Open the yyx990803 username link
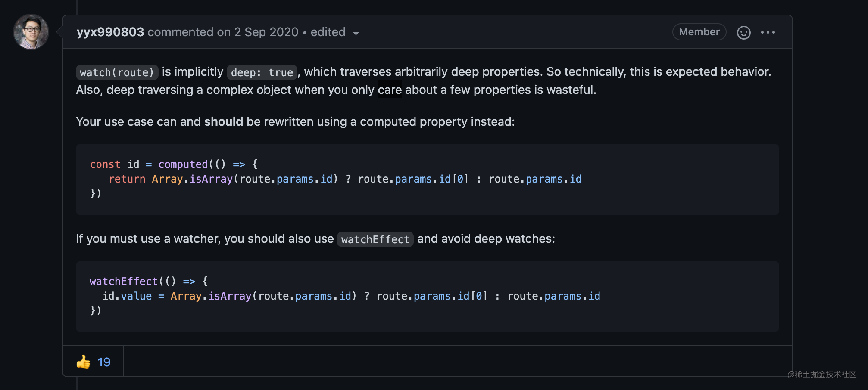The image size is (868, 390). click(110, 32)
